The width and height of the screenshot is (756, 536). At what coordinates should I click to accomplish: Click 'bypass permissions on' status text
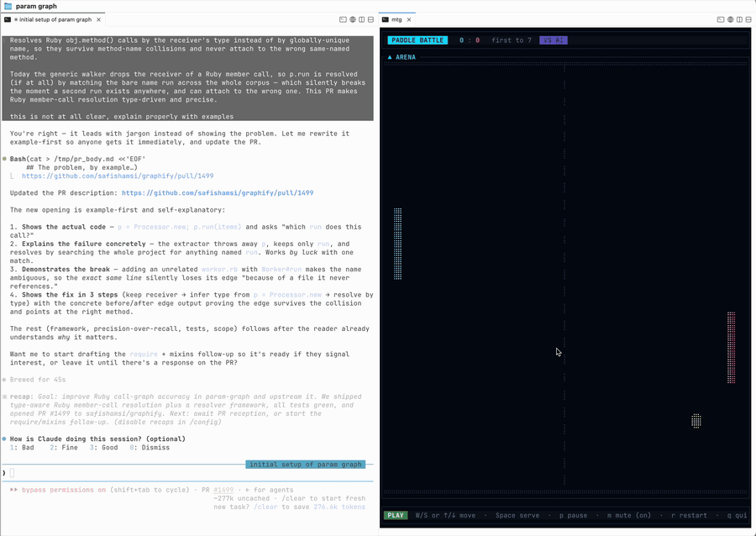coord(64,490)
